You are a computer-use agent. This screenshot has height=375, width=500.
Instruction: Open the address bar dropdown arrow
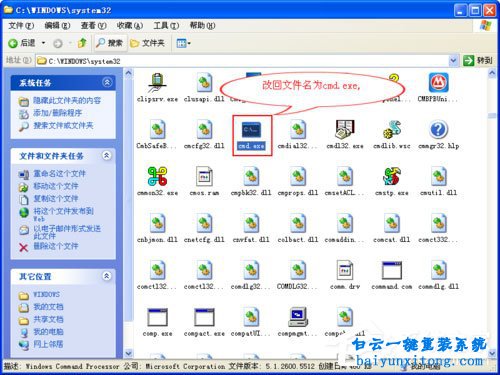click(453, 61)
